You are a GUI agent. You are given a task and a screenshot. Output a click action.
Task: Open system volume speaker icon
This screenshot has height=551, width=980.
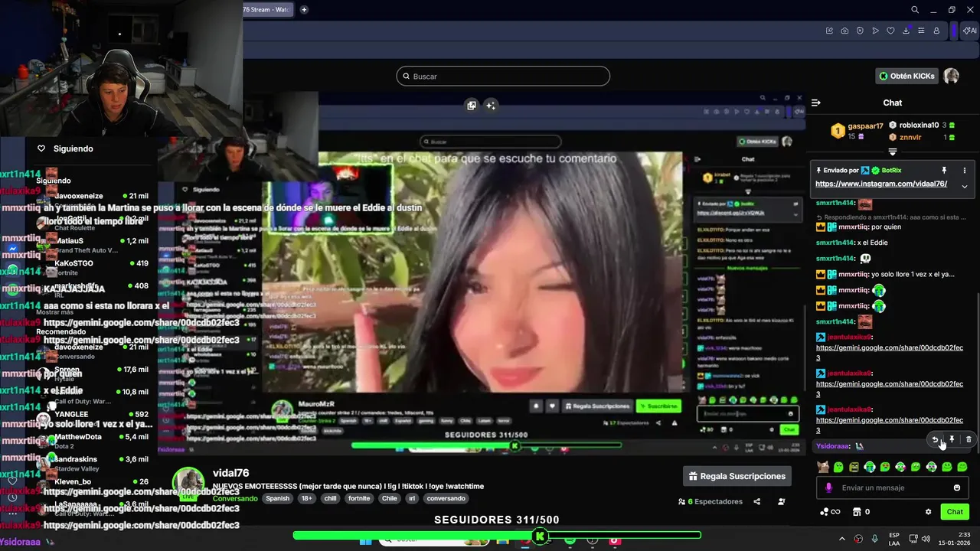[x=927, y=539]
